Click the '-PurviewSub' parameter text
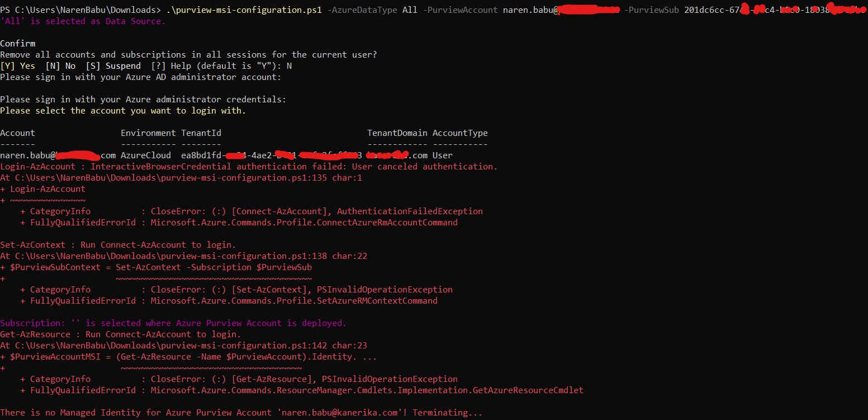The height and width of the screenshot is (420, 868). [x=651, y=10]
